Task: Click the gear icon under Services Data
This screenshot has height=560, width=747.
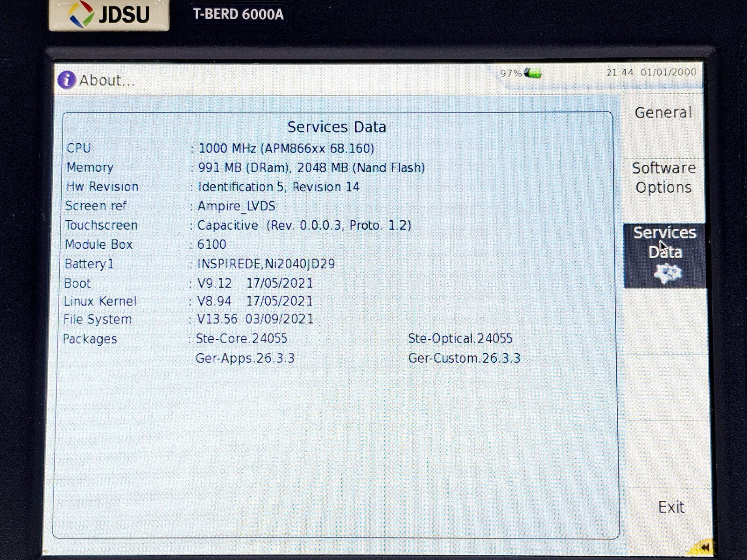Action: pos(667,273)
